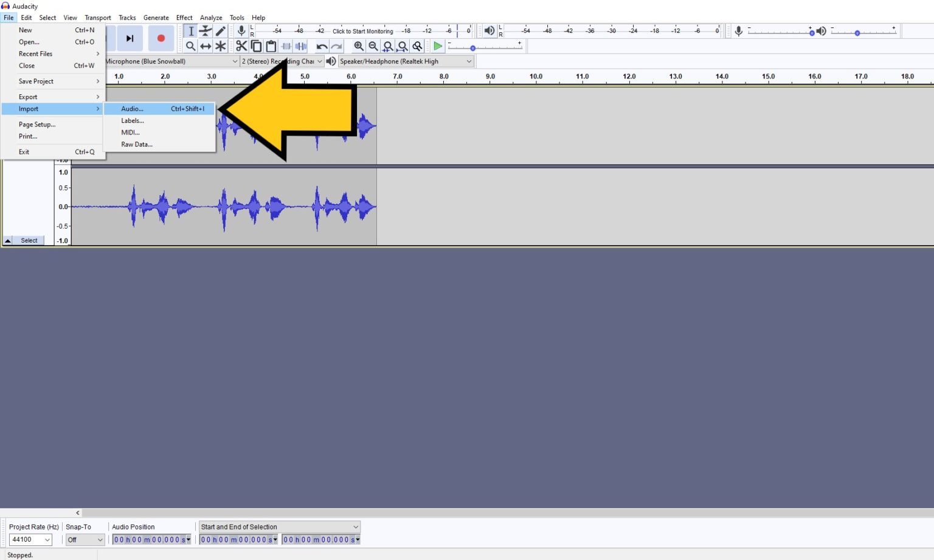Viewport: 934px width, 560px height.
Task: Click the Zoom In magnifier icon
Action: [x=359, y=46]
